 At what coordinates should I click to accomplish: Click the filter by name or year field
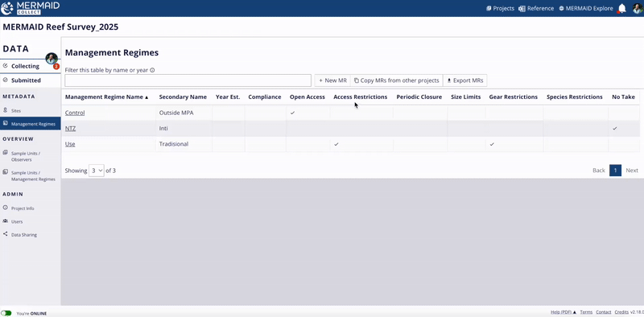pyautogui.click(x=188, y=80)
